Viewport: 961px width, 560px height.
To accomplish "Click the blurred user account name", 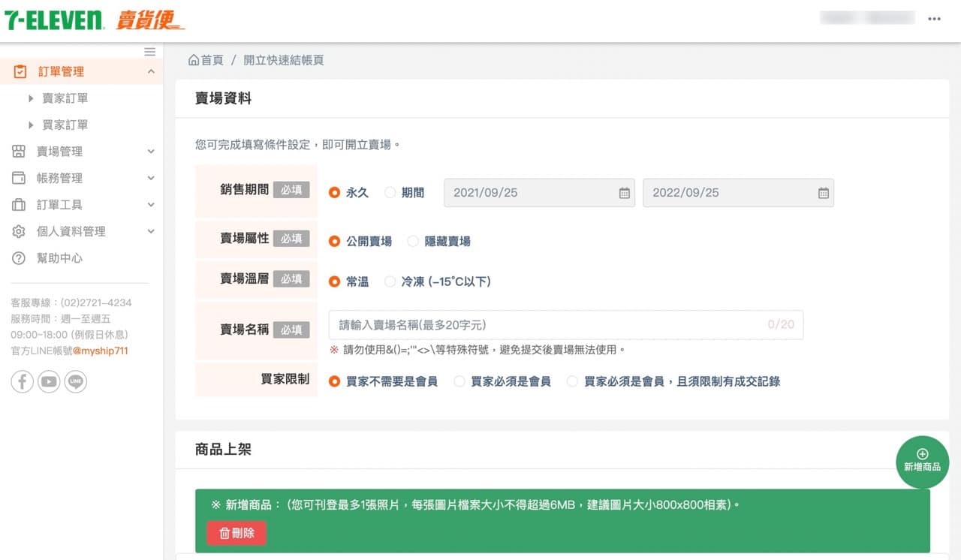I will click(x=867, y=18).
